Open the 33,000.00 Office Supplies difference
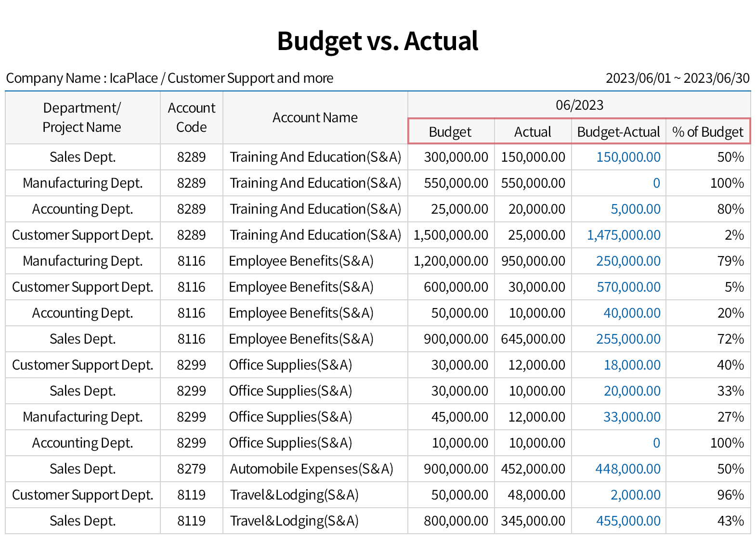This screenshot has height=539, width=756. click(631, 417)
